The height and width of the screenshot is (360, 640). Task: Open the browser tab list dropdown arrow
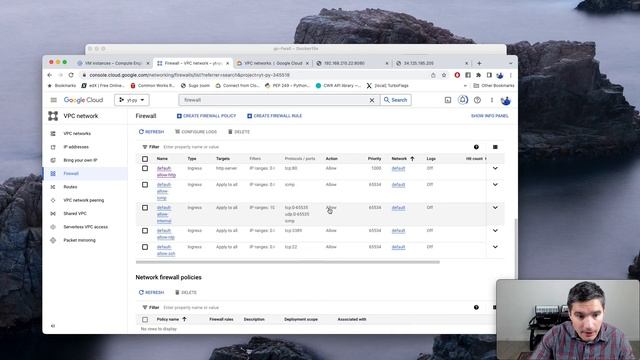tap(511, 63)
